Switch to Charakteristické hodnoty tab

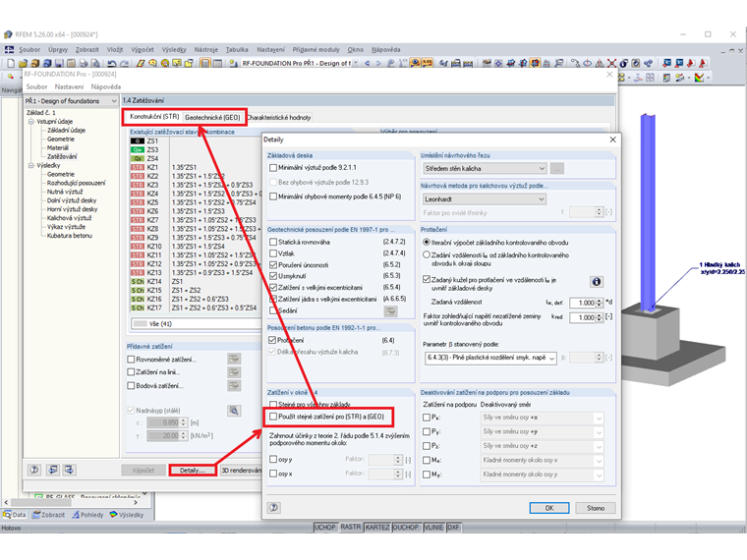[279, 118]
